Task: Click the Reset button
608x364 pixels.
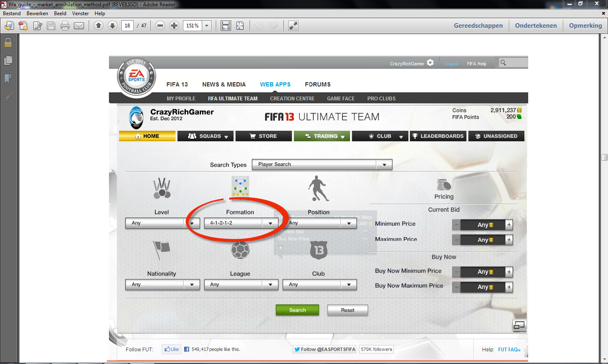Action: 347,310
